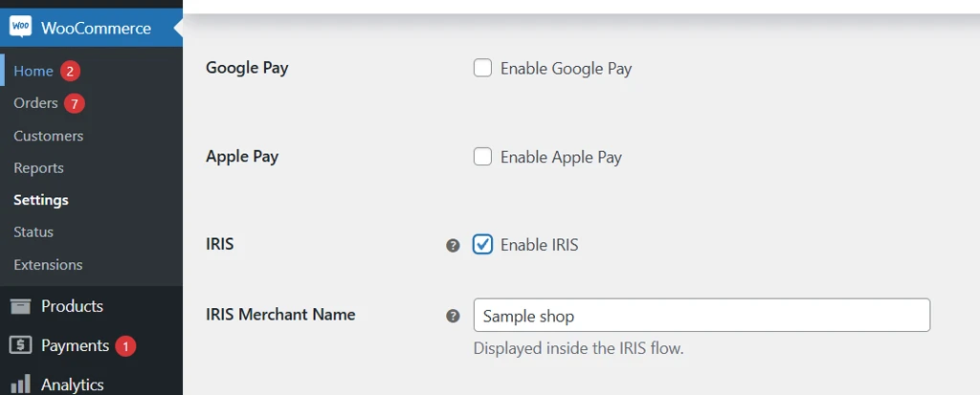This screenshot has height=395, width=980.
Task: Click the help tooltip icon next to IRIS
Action: click(x=454, y=246)
